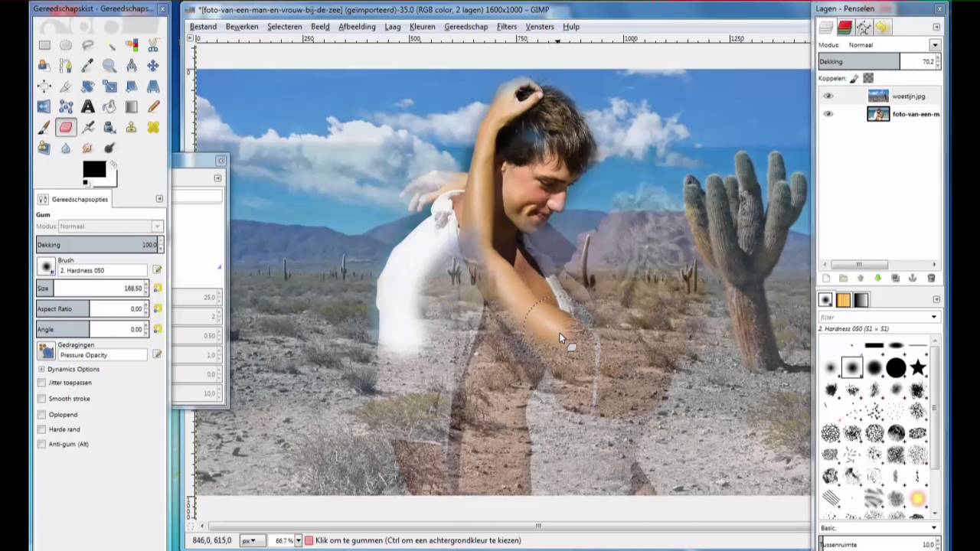Toggle visibility of foto-van-een-m layer
The height and width of the screenshot is (551, 980).
pyautogui.click(x=828, y=114)
